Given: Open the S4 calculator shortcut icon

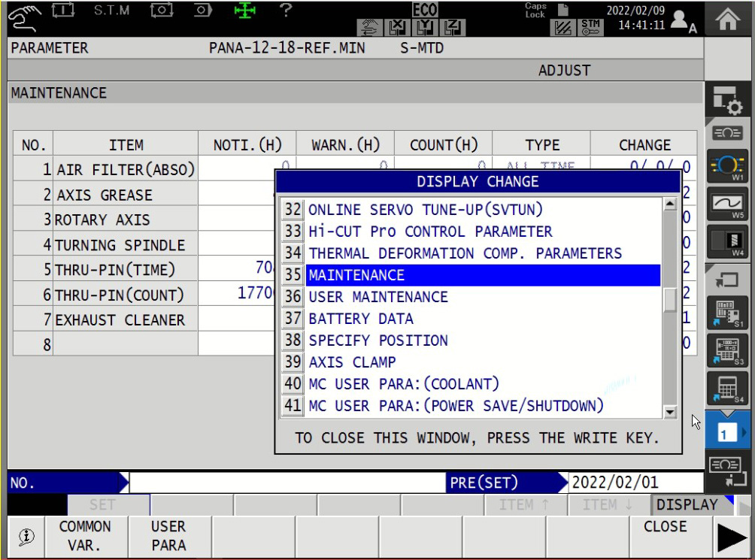Looking at the screenshot, I should (x=728, y=389).
